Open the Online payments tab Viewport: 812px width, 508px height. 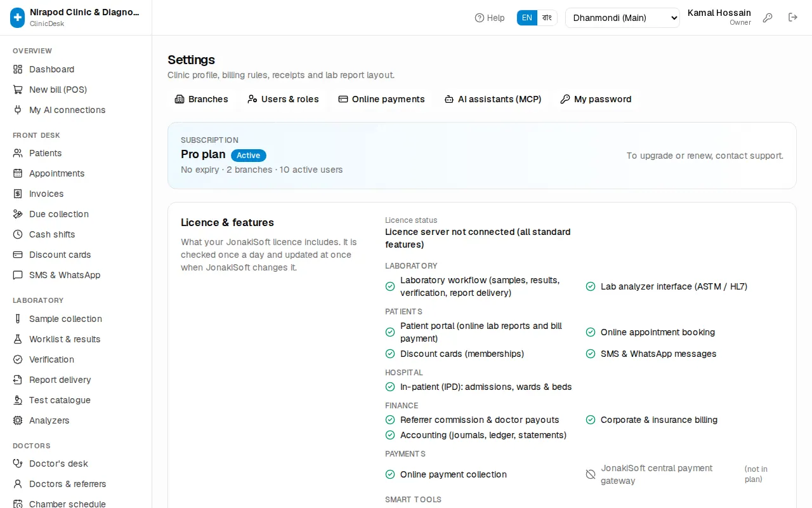(x=381, y=99)
